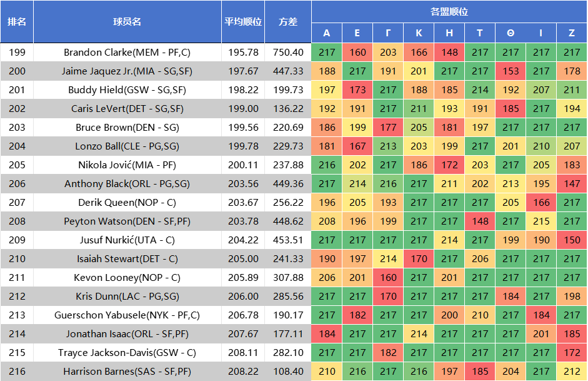Screen dimensions: 588x381
Task: Click the 平均顺位 column header
Action: tap(243, 21)
